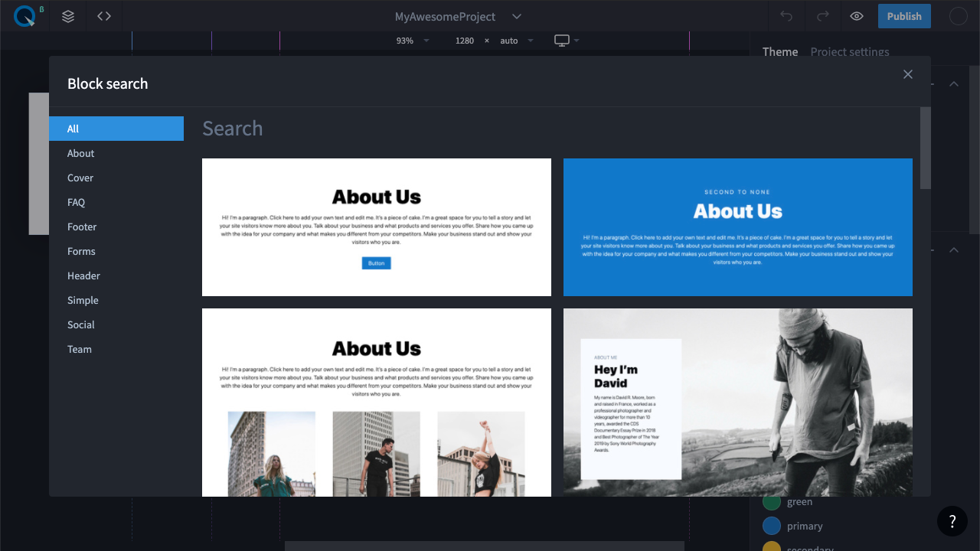Close the Block search dialog

(x=907, y=74)
